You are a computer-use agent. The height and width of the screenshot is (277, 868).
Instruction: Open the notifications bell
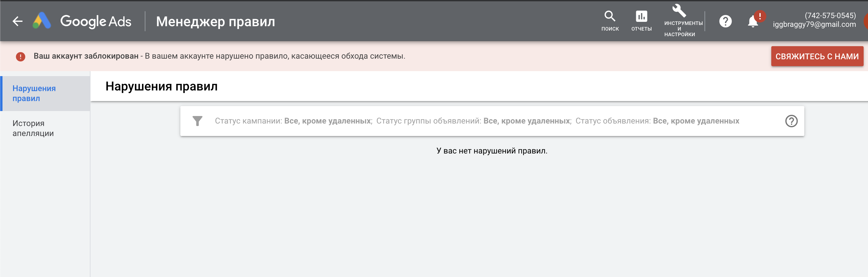(x=753, y=22)
